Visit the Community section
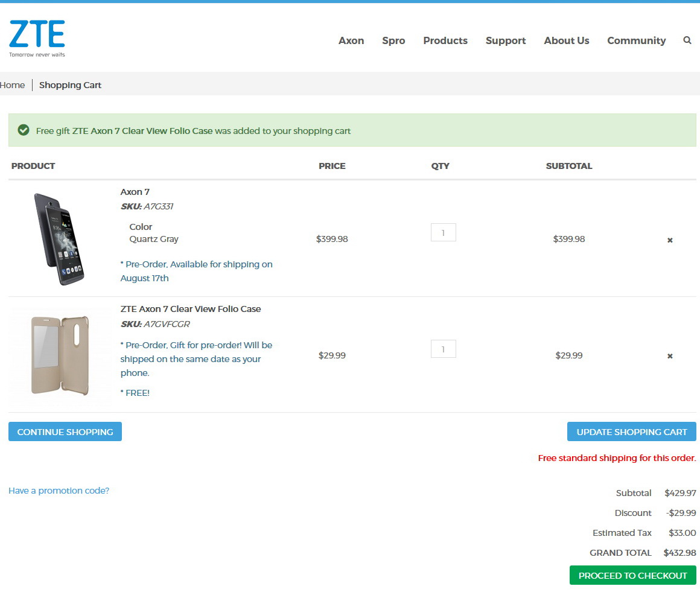Viewport: 700px width, 592px height. coord(637,40)
